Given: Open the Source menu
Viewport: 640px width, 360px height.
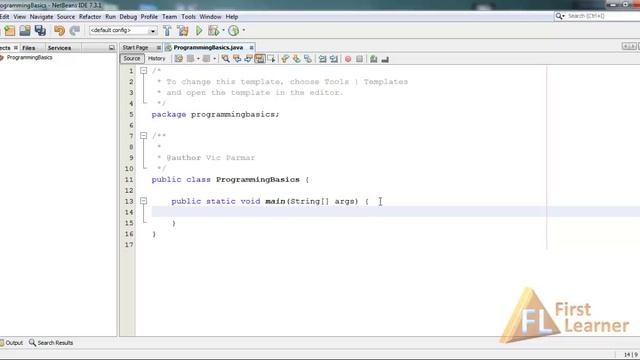Looking at the screenshot, I should click(x=66, y=17).
